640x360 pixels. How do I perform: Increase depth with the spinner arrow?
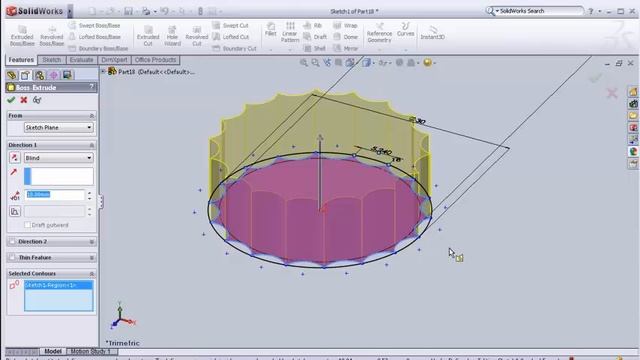pyautogui.click(x=89, y=193)
